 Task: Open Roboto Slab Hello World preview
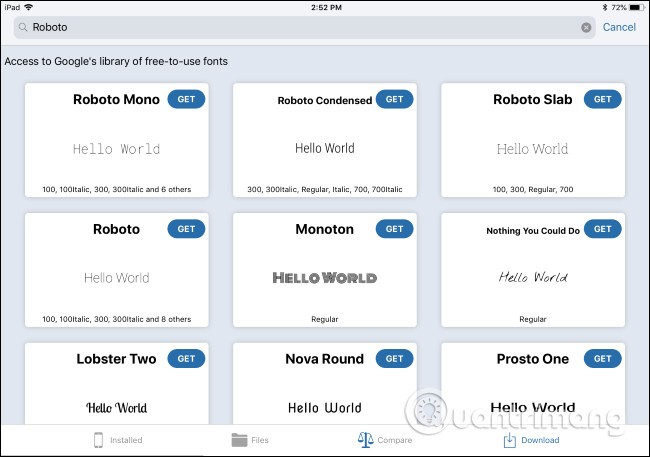coord(533,149)
